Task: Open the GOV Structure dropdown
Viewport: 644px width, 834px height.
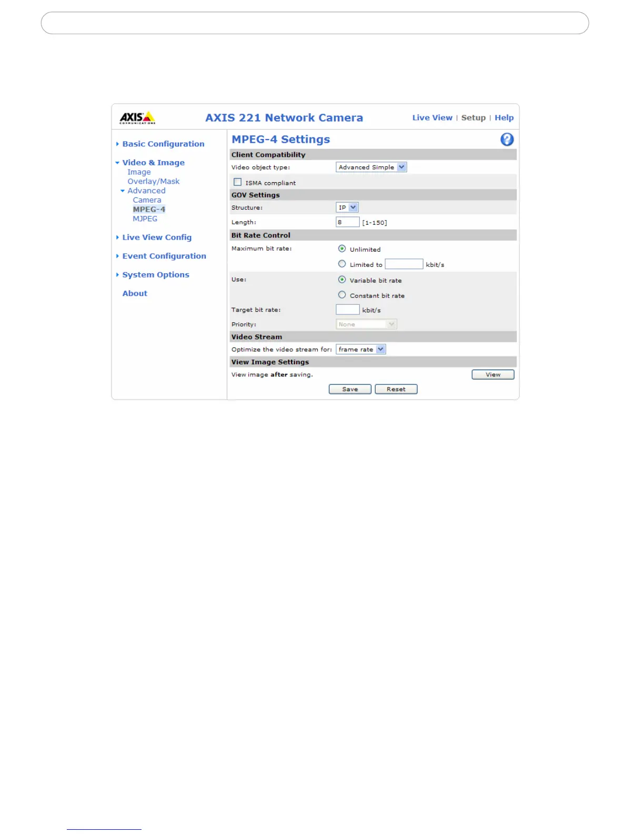Action: 347,207
